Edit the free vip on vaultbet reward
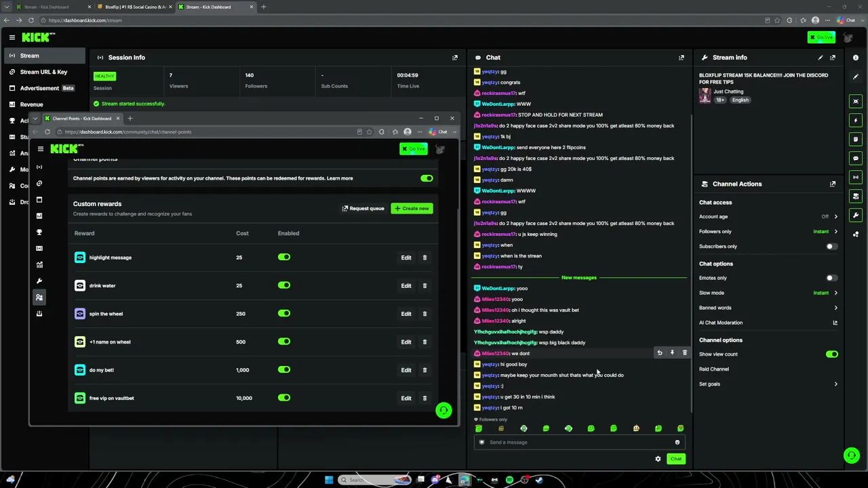The image size is (868, 488). click(406, 398)
